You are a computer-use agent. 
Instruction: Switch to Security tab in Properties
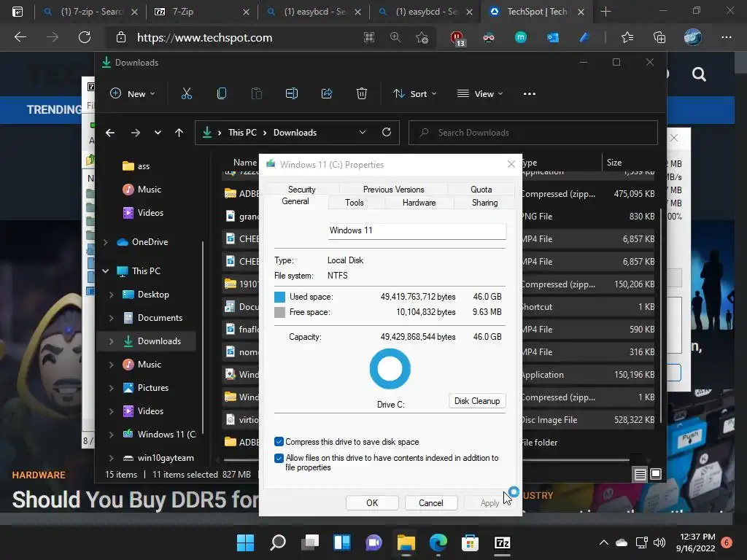[301, 190]
